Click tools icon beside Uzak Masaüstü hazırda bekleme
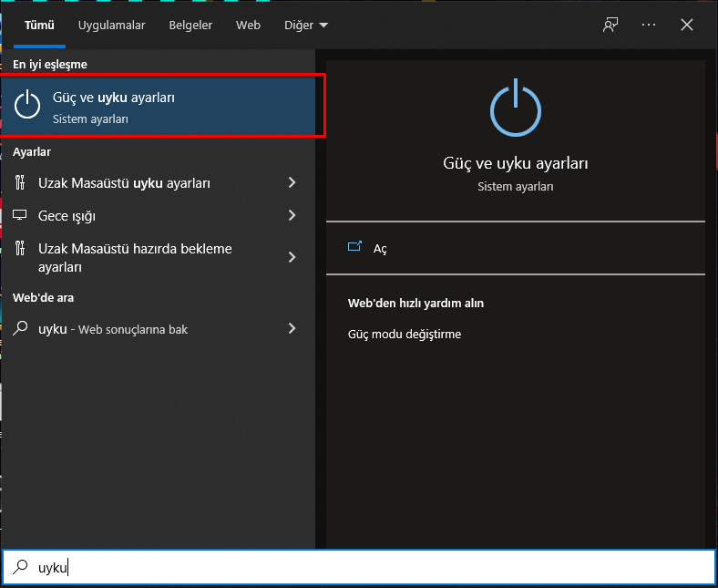This screenshot has width=718, height=588. point(20,248)
